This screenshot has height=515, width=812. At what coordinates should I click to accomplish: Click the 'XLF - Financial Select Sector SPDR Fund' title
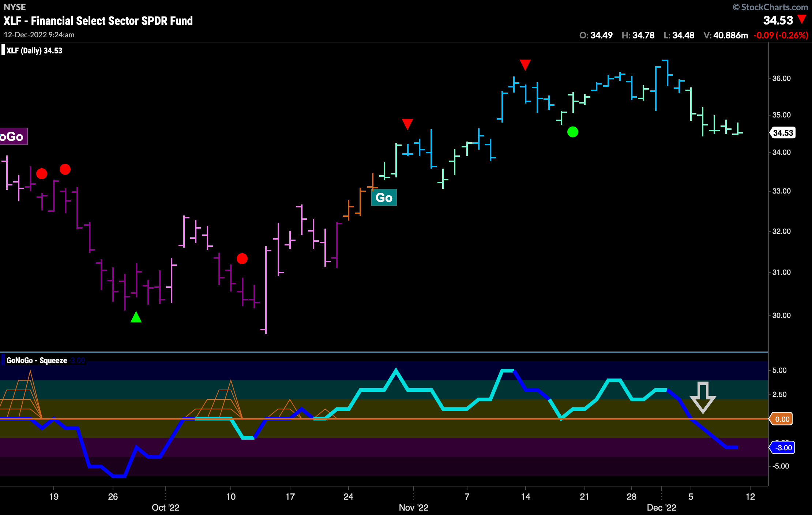tap(98, 21)
